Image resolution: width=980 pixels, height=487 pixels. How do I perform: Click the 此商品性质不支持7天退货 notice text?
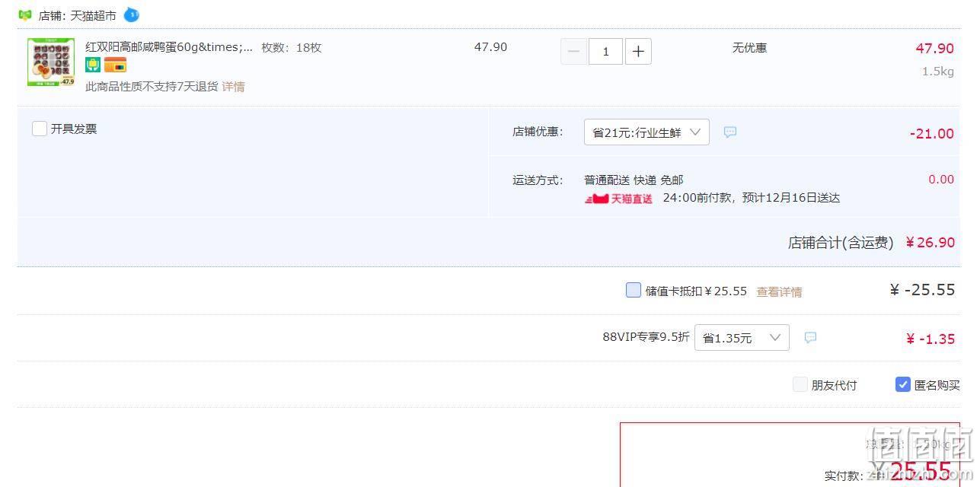pos(152,87)
